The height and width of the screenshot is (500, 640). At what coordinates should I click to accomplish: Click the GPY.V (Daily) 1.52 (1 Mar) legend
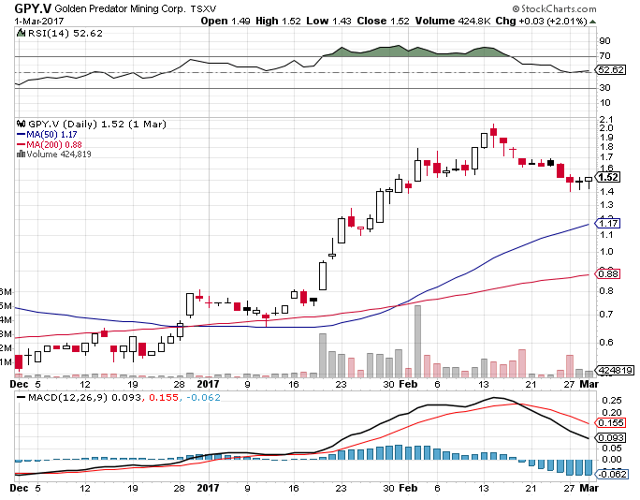click(97, 124)
